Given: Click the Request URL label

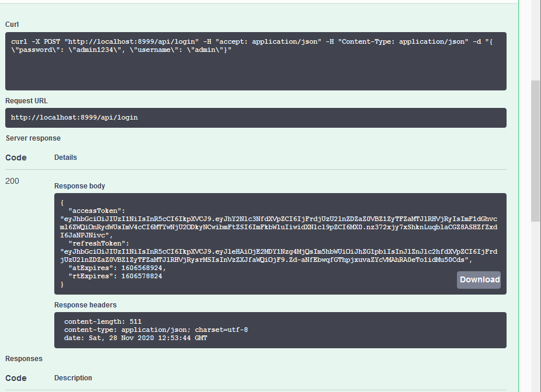Looking at the screenshot, I should pyautogui.click(x=26, y=101).
